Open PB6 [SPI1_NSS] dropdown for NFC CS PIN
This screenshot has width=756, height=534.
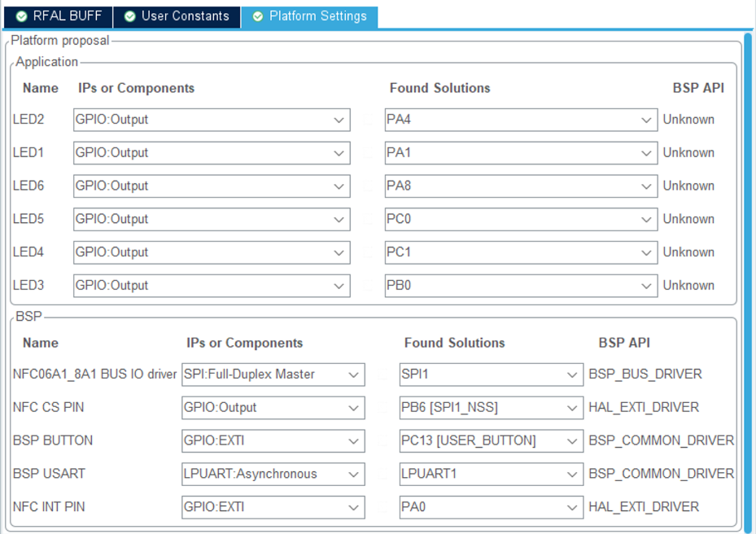pyautogui.click(x=574, y=408)
